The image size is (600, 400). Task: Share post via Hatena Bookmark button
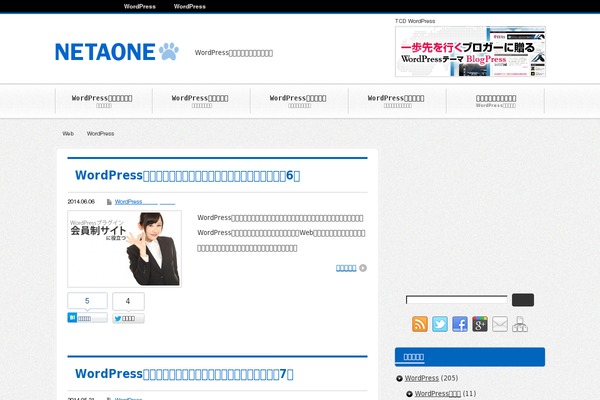(87, 318)
